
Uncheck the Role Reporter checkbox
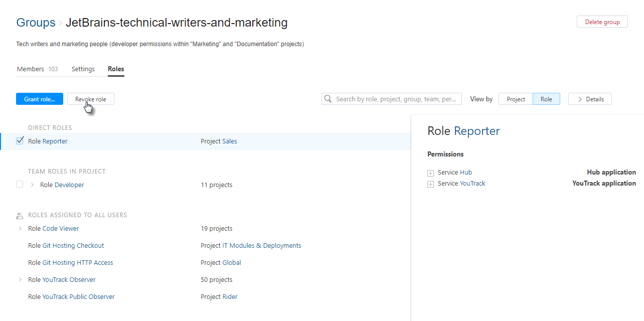pos(20,141)
